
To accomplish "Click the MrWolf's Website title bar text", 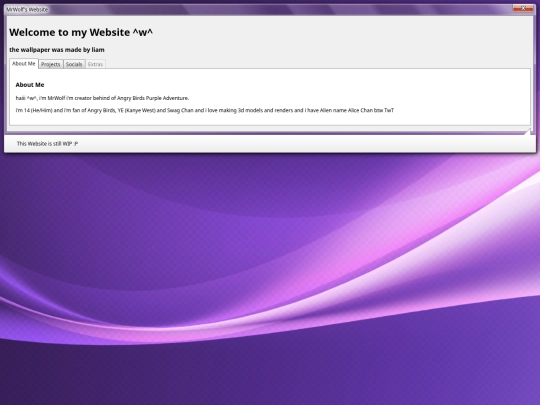I will [x=27, y=10].
